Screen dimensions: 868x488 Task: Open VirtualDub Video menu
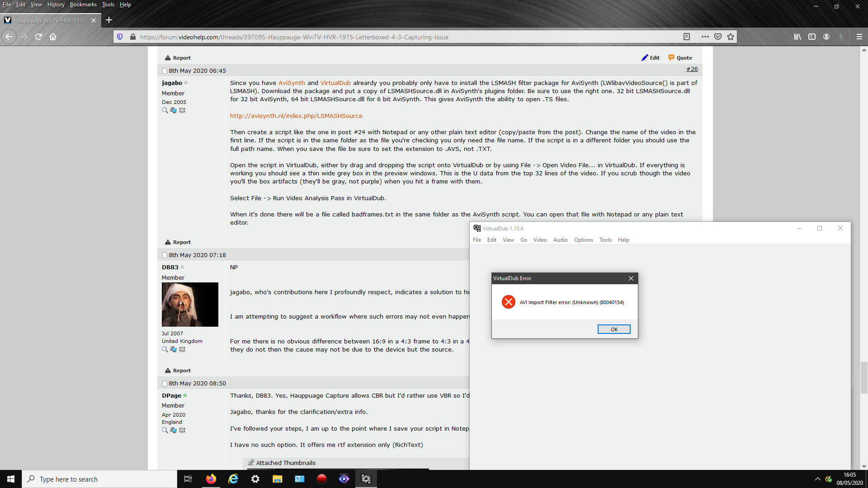[x=540, y=240]
